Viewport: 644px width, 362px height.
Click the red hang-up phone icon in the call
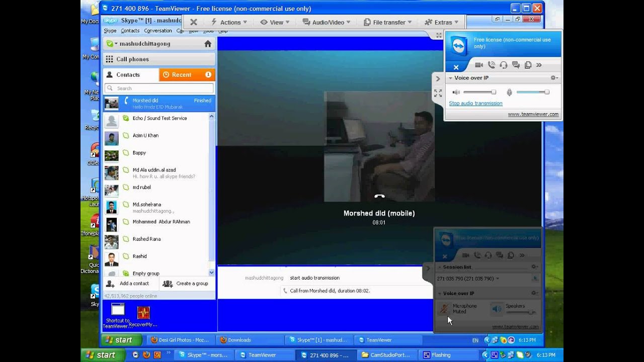coord(379,197)
